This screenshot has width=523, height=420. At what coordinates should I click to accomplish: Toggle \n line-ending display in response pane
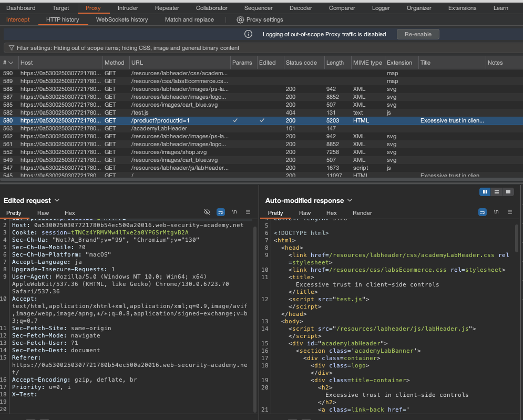[496, 212]
